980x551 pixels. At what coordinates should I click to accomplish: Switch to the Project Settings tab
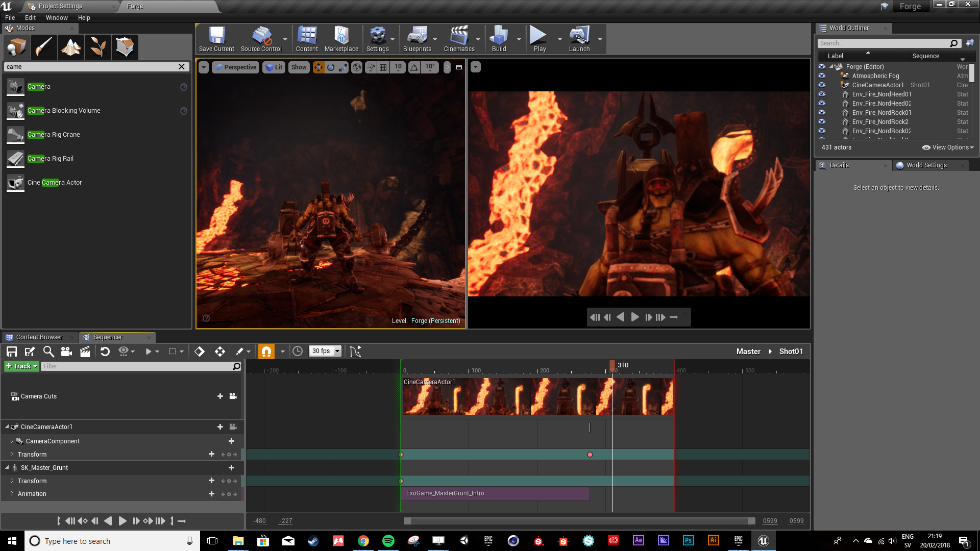(60, 6)
